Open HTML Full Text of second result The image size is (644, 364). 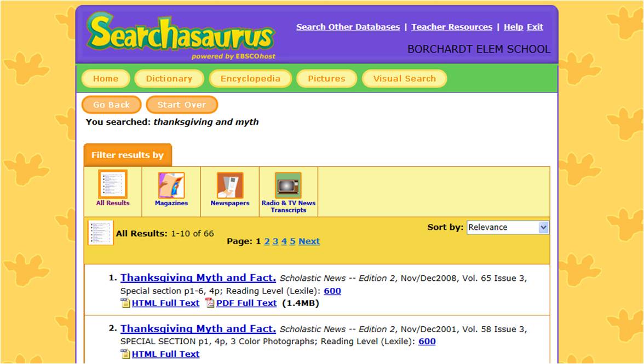165,354
